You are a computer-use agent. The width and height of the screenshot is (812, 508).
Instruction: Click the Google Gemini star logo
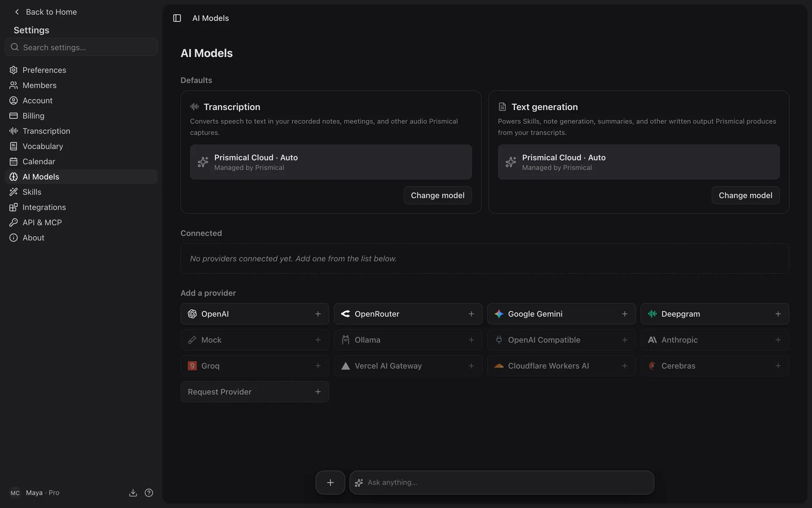tap(499, 314)
